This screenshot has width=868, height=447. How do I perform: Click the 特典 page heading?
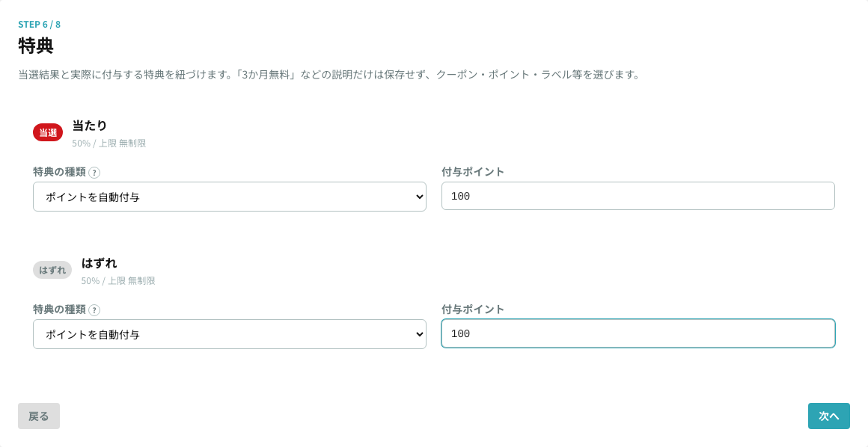point(36,46)
